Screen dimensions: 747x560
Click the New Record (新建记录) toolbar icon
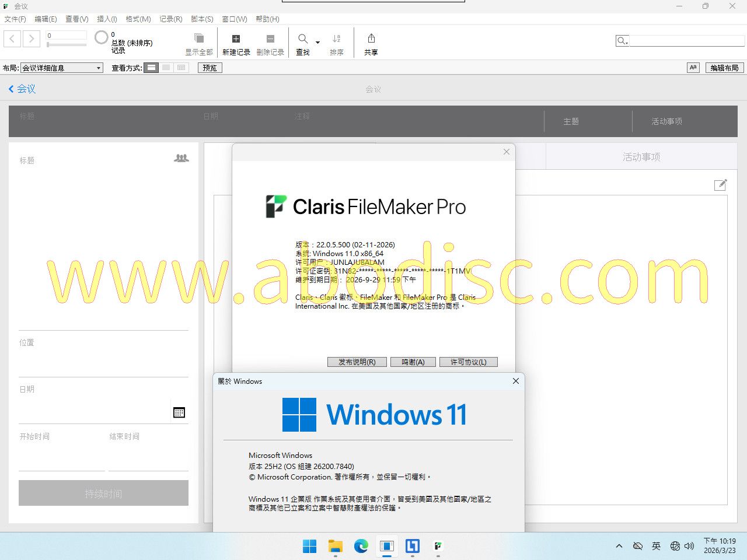(236, 39)
